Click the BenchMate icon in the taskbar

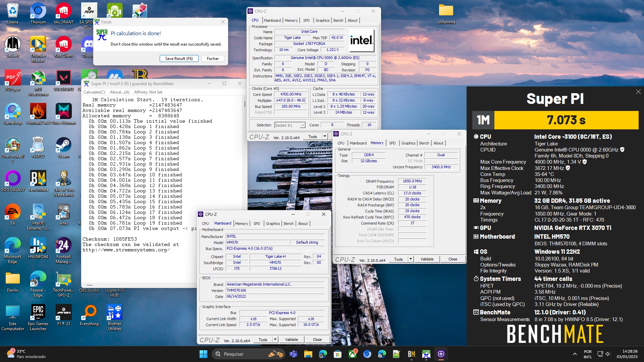point(411,354)
